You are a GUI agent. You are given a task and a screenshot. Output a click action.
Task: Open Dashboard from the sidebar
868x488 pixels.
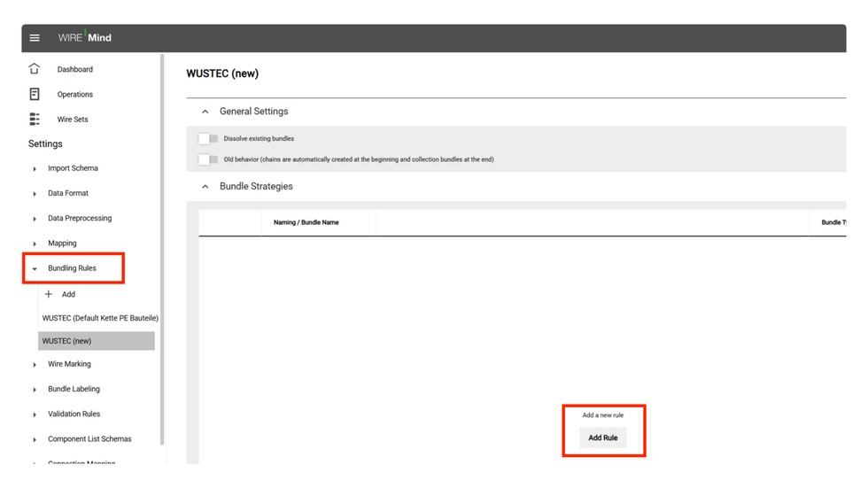click(74, 69)
